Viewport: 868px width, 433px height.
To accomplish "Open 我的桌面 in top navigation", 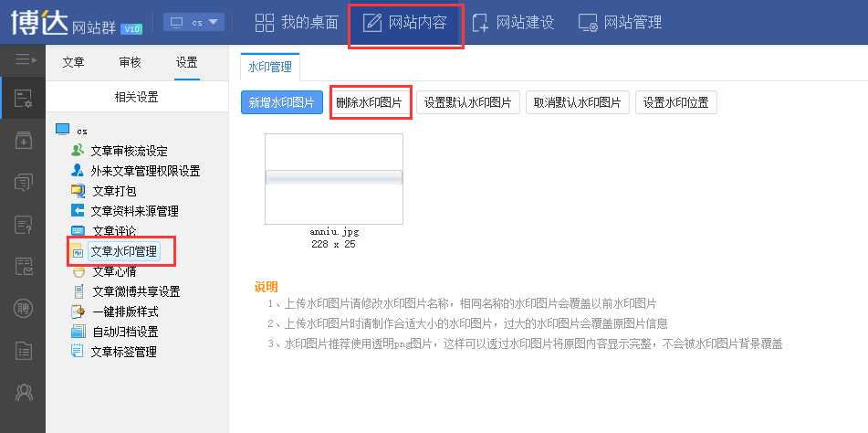I will pos(296,22).
